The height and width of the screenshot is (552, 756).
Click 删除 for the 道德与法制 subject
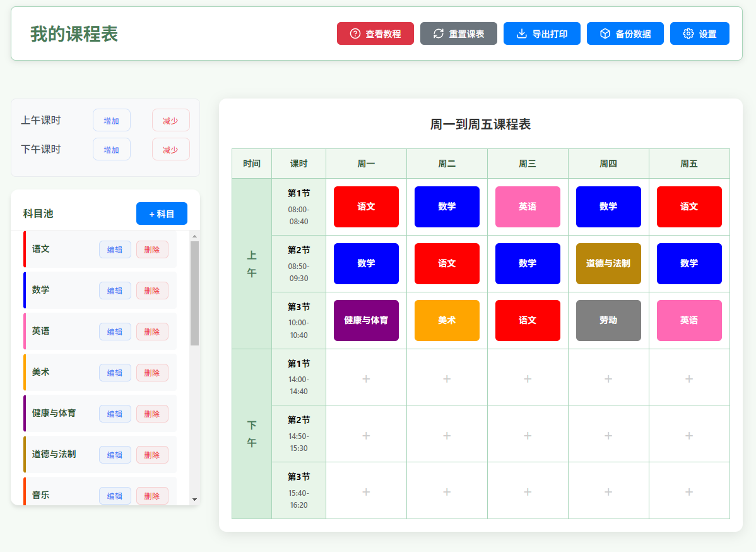(152, 454)
